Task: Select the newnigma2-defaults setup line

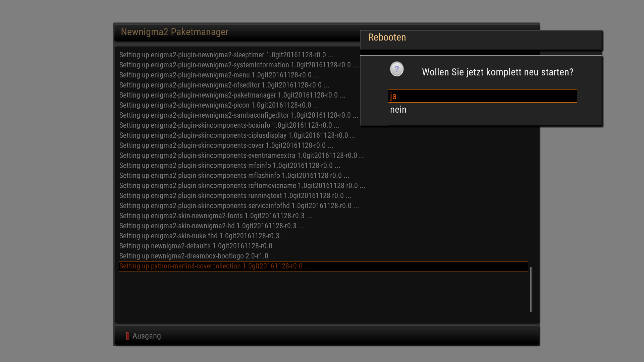Action: coord(200,246)
